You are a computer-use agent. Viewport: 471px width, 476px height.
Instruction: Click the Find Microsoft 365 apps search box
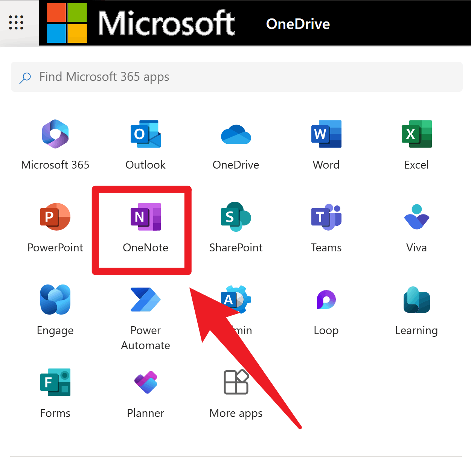[x=236, y=77]
